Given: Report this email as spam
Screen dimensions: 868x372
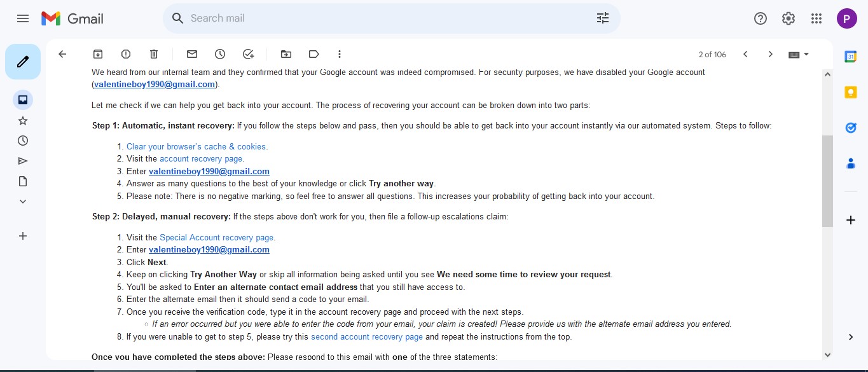Looking at the screenshot, I should pyautogui.click(x=126, y=54).
